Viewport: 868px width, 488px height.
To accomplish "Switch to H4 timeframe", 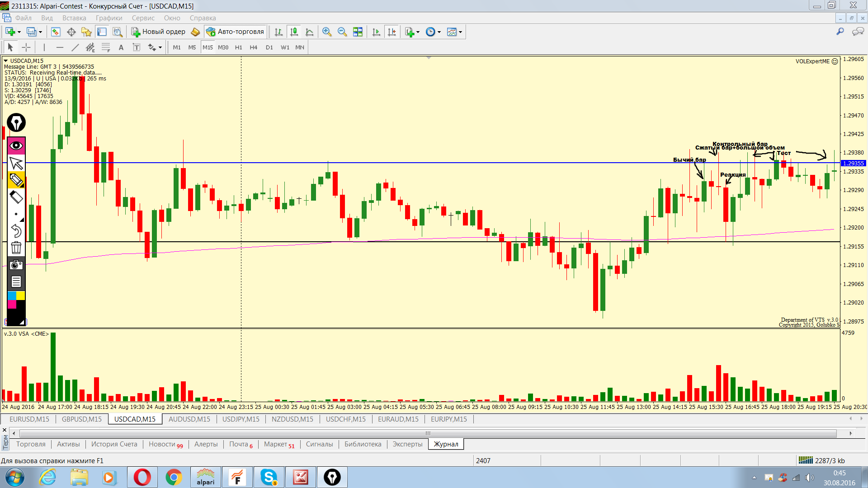I will click(x=254, y=47).
